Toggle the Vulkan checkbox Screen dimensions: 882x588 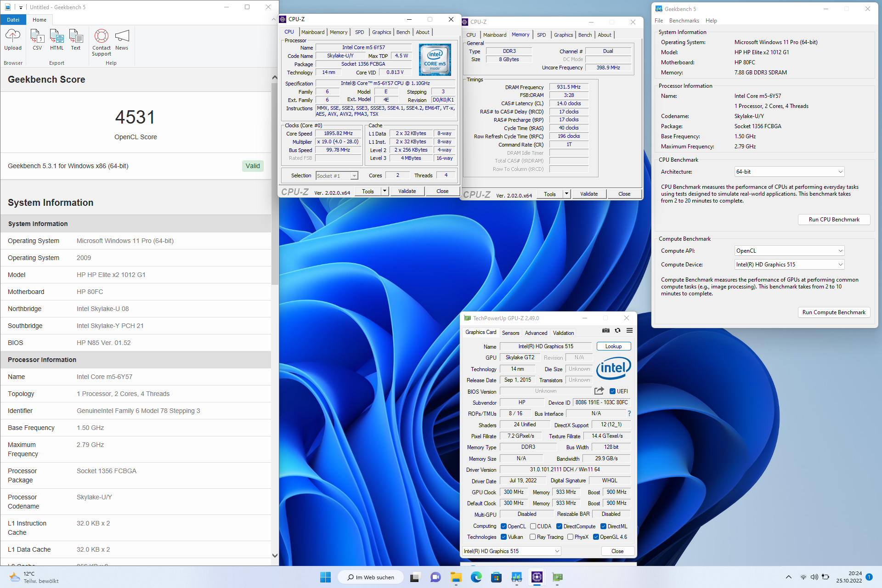point(504,537)
